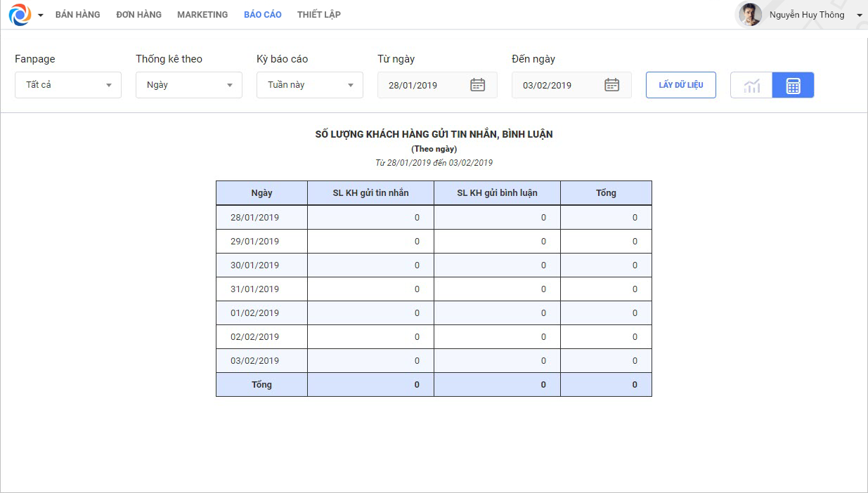Image resolution: width=868 pixels, height=493 pixels.
Task: Select the BÁO CÁO menu
Action: [262, 15]
